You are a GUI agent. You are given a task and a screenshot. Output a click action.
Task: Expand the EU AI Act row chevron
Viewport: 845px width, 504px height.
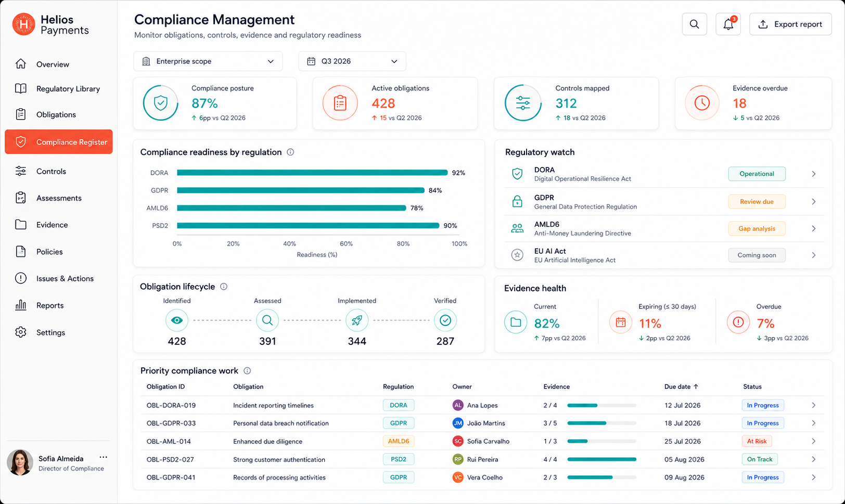pos(814,255)
